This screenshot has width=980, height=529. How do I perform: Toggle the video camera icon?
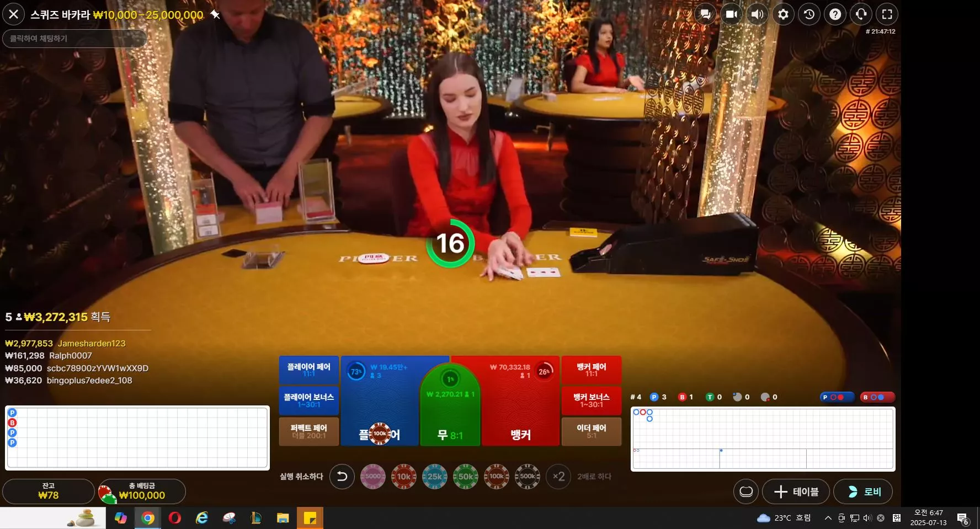pyautogui.click(x=731, y=14)
